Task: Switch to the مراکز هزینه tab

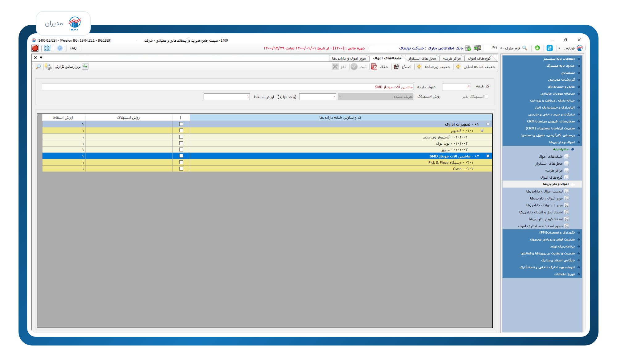Action: 452,58
